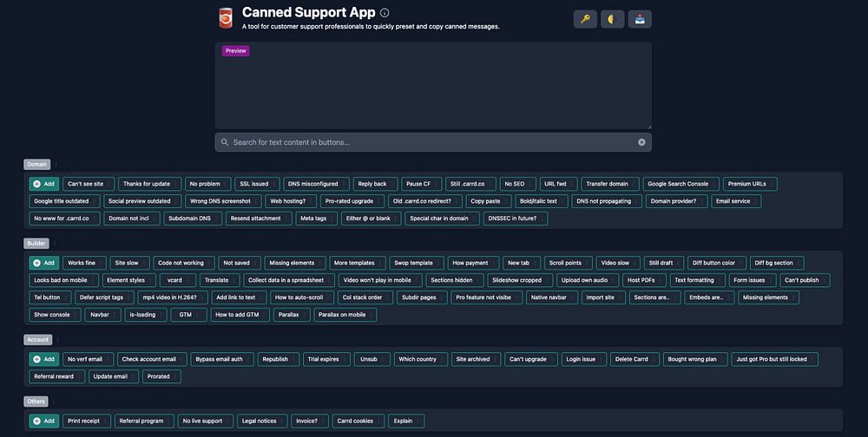The width and height of the screenshot is (868, 437).
Task: Pick the Can't publish message
Action: pyautogui.click(x=805, y=280)
